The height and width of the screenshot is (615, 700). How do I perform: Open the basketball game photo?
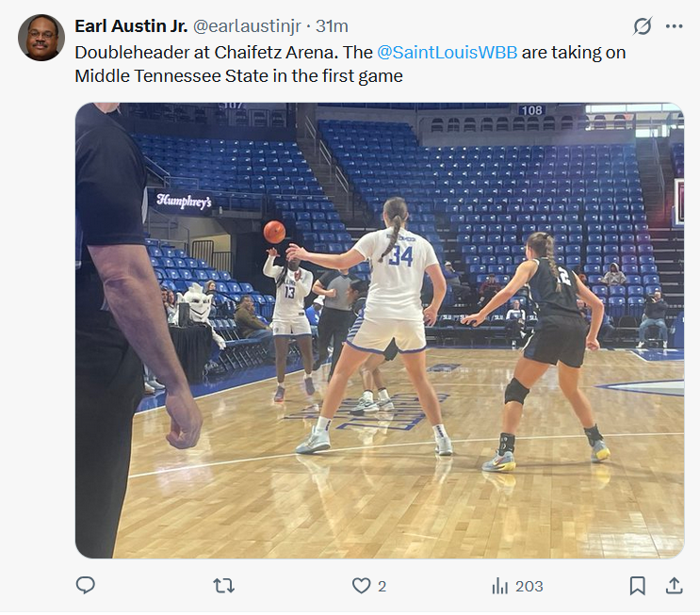click(380, 330)
